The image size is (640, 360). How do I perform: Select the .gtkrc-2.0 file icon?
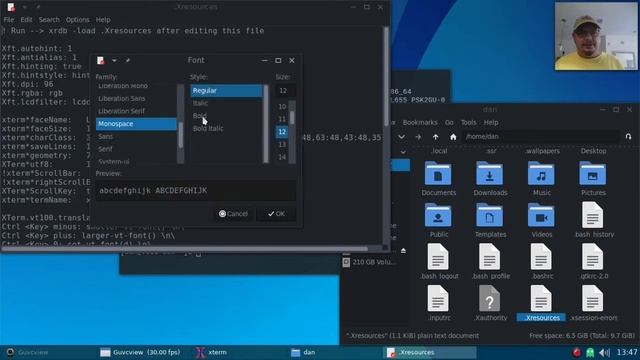[x=593, y=257]
